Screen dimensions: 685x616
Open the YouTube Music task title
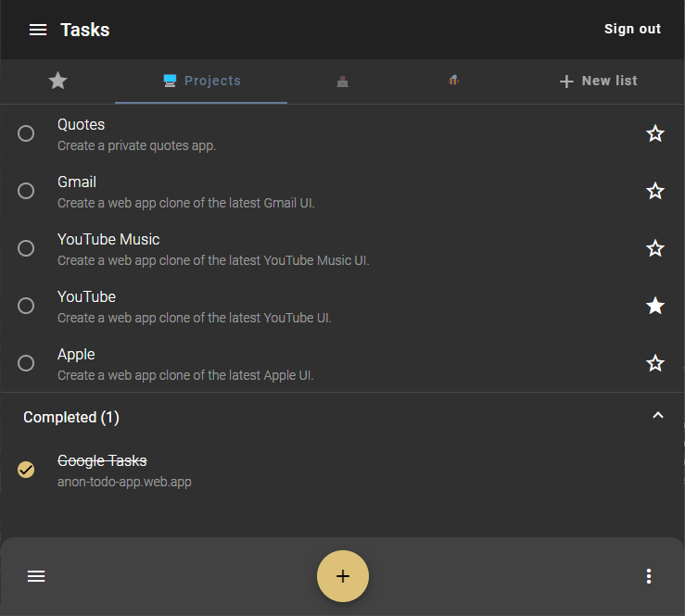coord(108,239)
